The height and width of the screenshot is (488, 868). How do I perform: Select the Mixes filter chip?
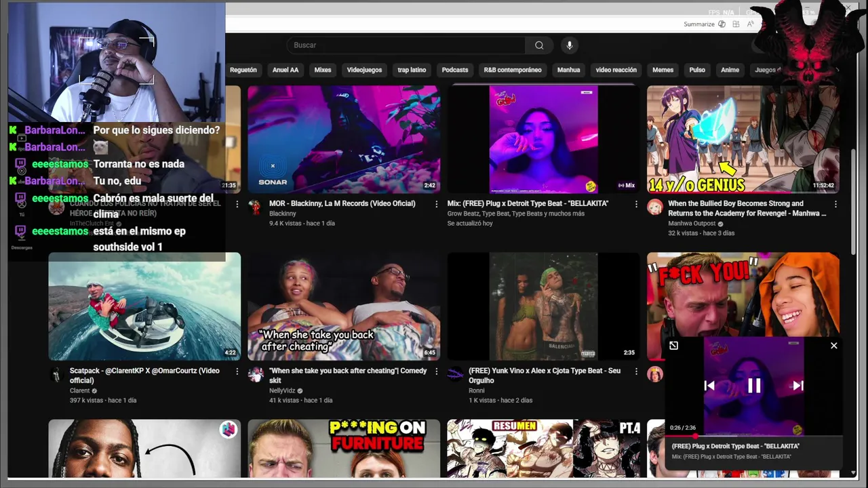(323, 70)
